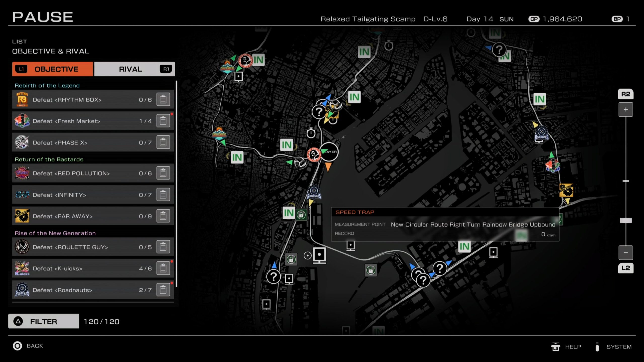This screenshot has height=362, width=644.
Task: Zoom out with the minus button
Action: pyautogui.click(x=626, y=253)
